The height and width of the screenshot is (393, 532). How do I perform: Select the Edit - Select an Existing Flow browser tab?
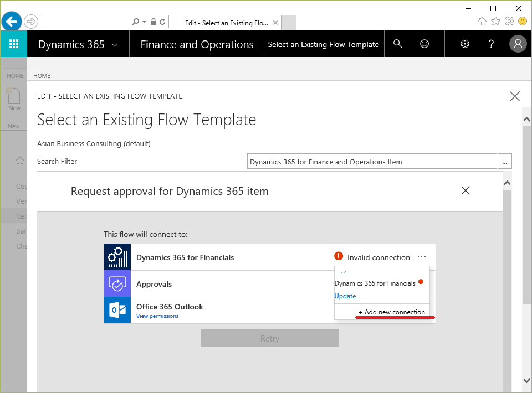tap(226, 23)
